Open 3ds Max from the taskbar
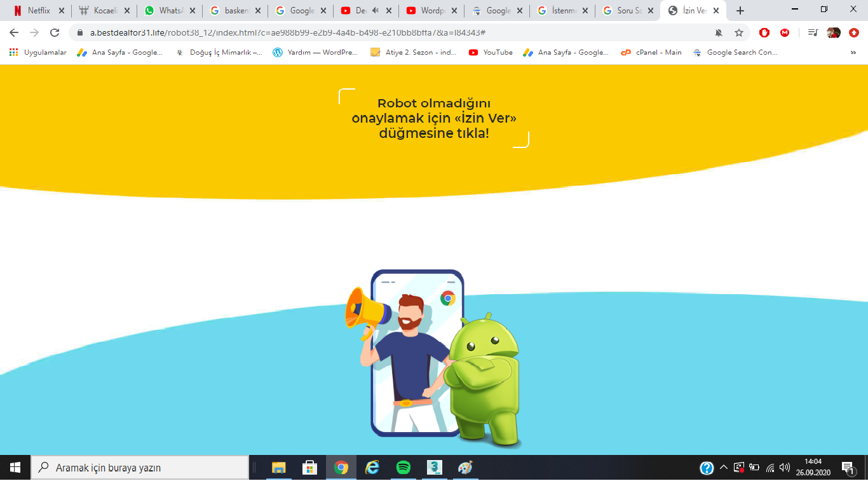868x488 pixels. coord(435,468)
